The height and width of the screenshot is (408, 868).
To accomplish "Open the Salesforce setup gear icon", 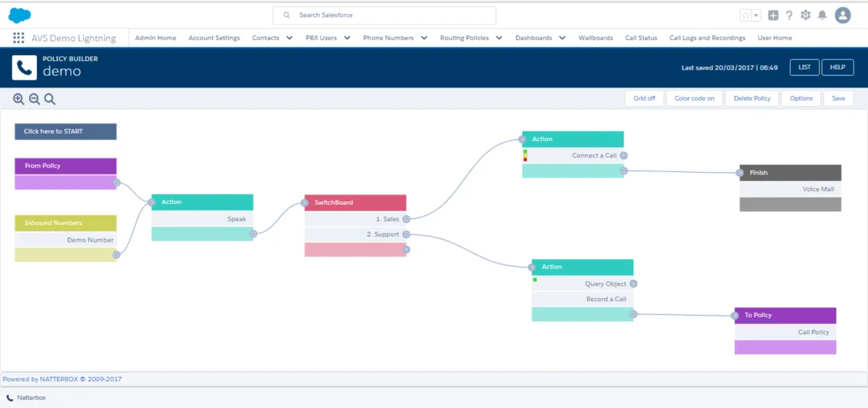I will [x=806, y=15].
